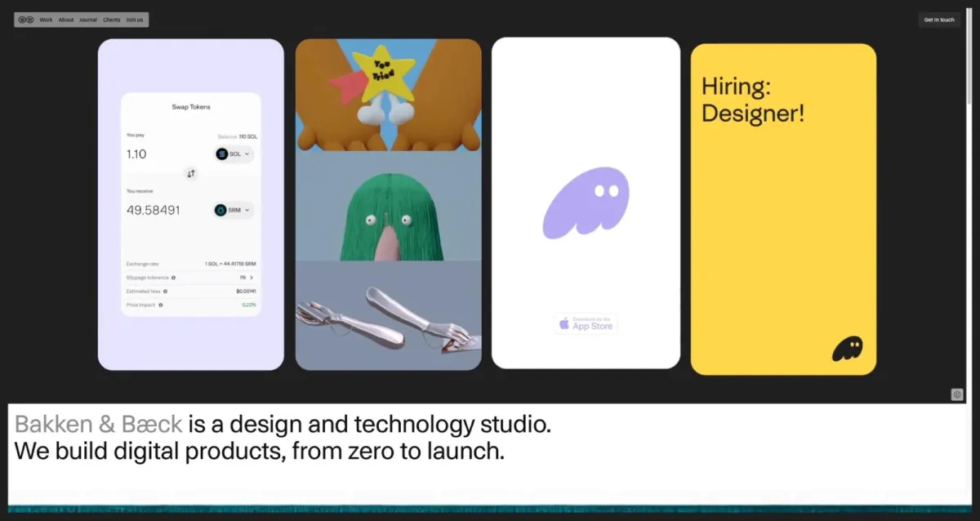Click the info icon beside Slippage tolerance
The height and width of the screenshot is (521, 980).
pos(173,278)
